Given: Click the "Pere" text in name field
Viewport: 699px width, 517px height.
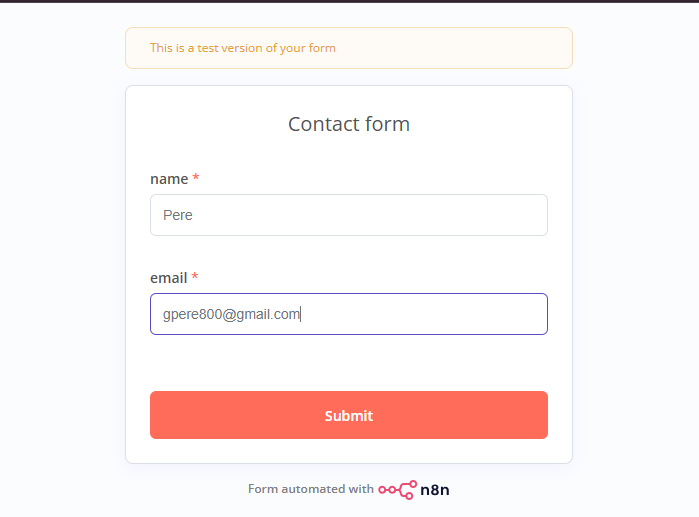Looking at the screenshot, I should pos(178,215).
